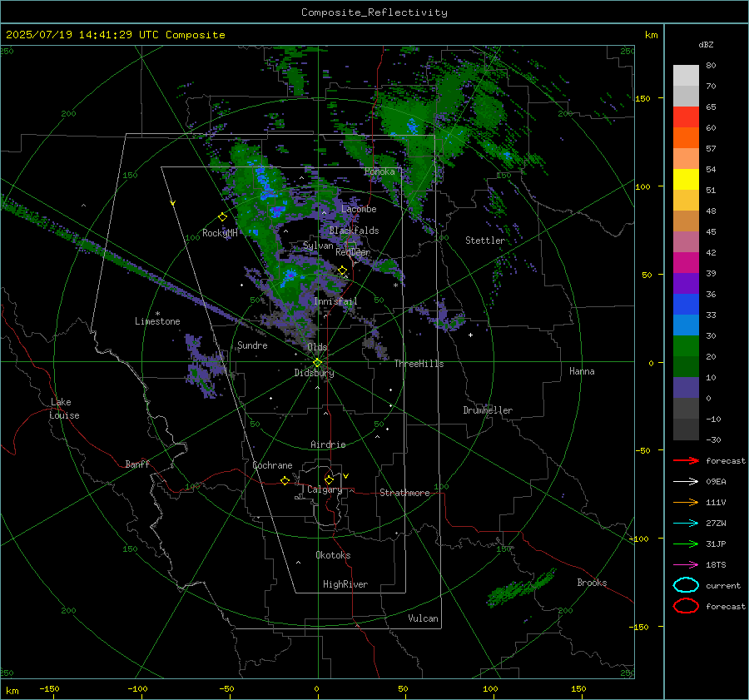This screenshot has width=749, height=700.
Task: Click the 'km' unit label at top right
Action: point(651,35)
